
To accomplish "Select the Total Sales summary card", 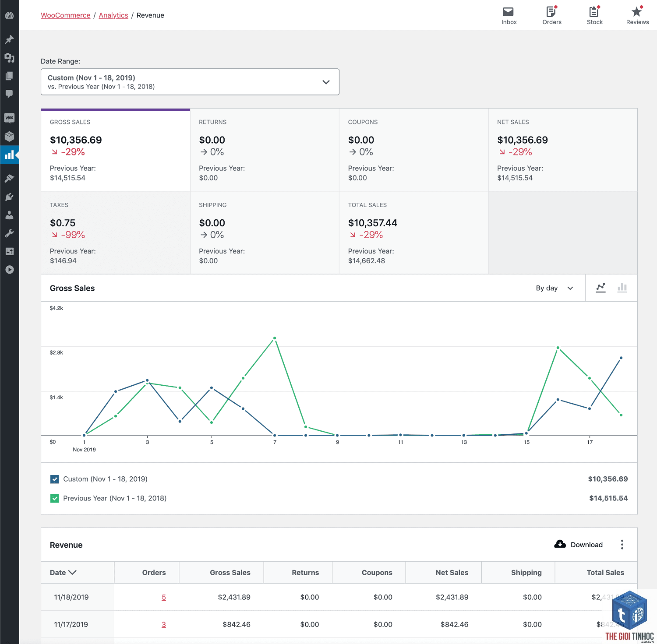I will tap(414, 232).
